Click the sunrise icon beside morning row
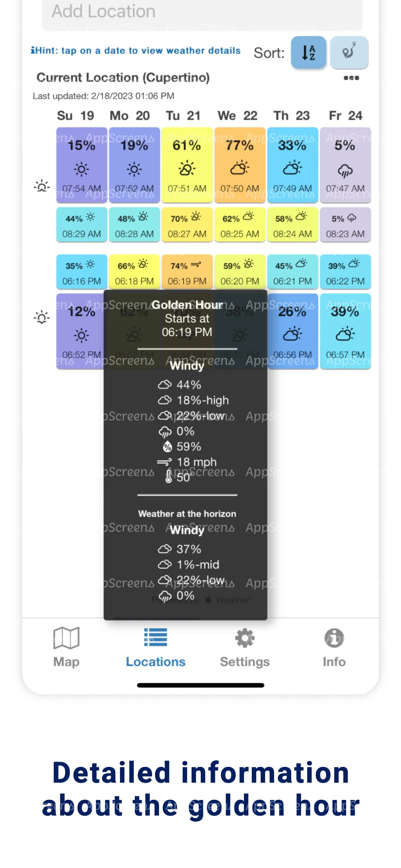This screenshot has width=401, height=868. pyautogui.click(x=41, y=187)
